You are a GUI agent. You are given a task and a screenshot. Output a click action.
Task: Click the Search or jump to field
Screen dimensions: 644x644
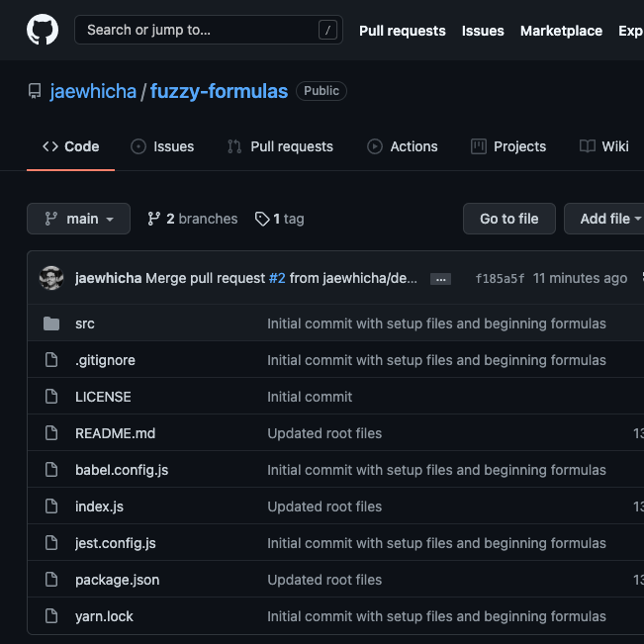[x=198, y=30]
